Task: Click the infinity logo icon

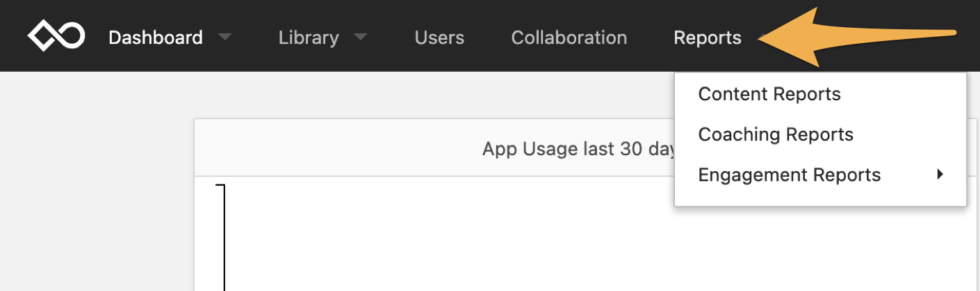Action: click(x=56, y=36)
